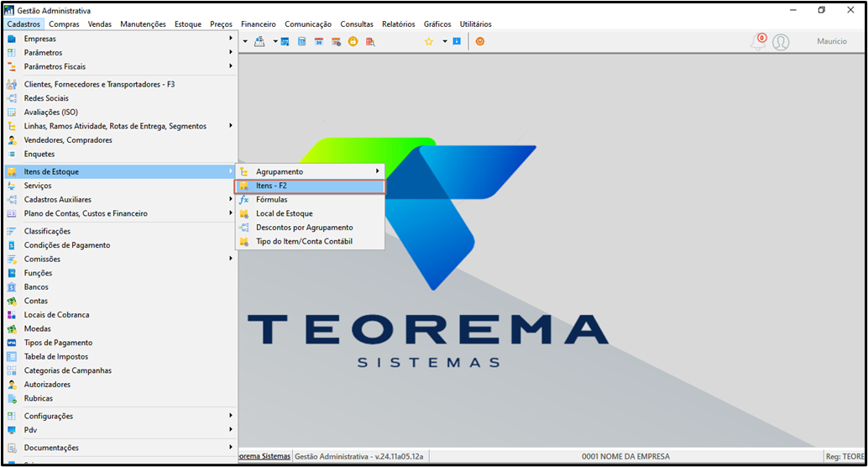Open the Utilitários menu

pyautogui.click(x=475, y=24)
